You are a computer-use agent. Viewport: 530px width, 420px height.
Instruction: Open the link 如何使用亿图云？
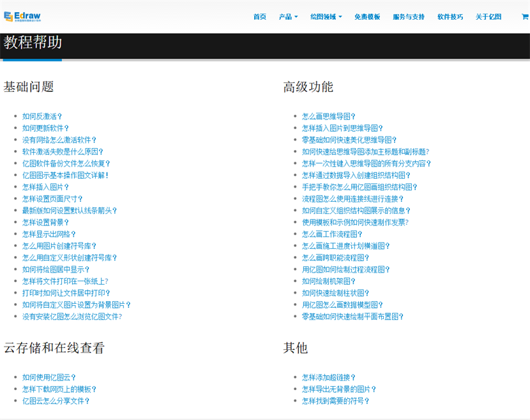click(x=49, y=377)
